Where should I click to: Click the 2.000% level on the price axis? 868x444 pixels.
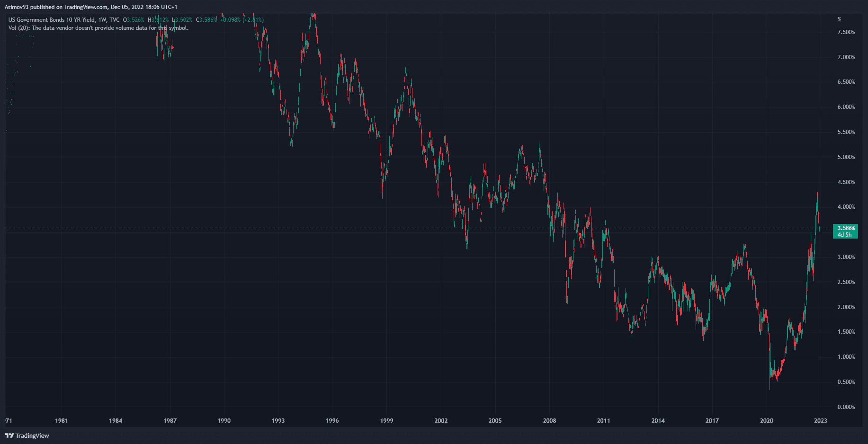[x=846, y=307]
